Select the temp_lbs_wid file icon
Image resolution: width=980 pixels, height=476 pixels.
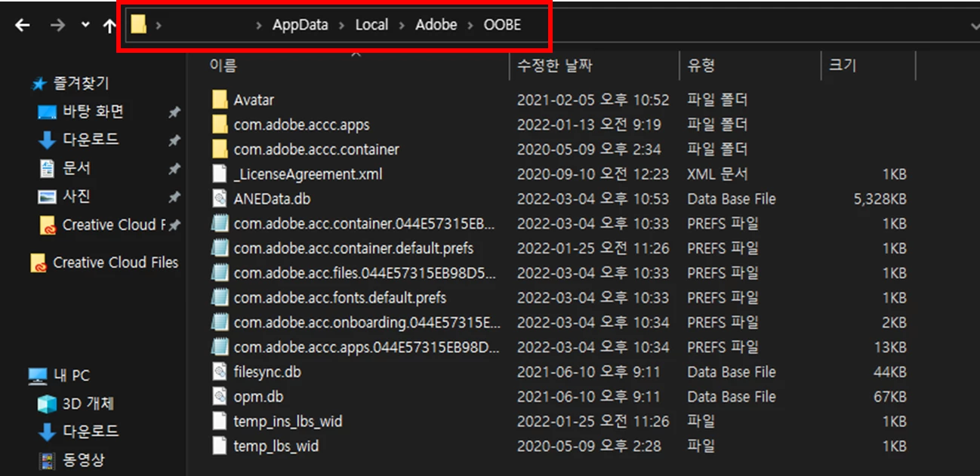220,446
